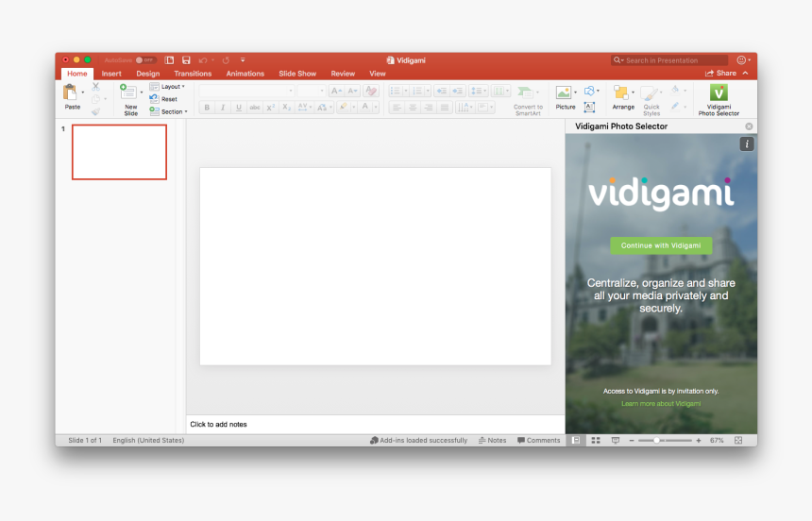Toggle the Notes pane

pos(492,440)
